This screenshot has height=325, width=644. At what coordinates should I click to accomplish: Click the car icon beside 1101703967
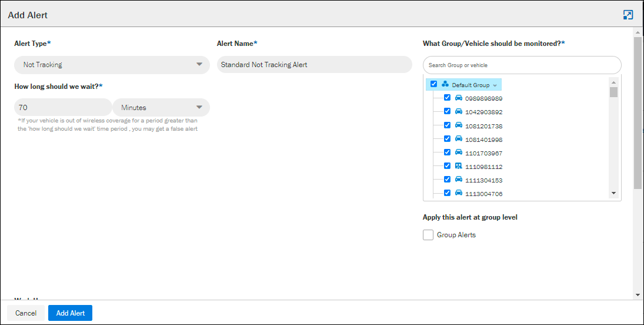coord(459,152)
